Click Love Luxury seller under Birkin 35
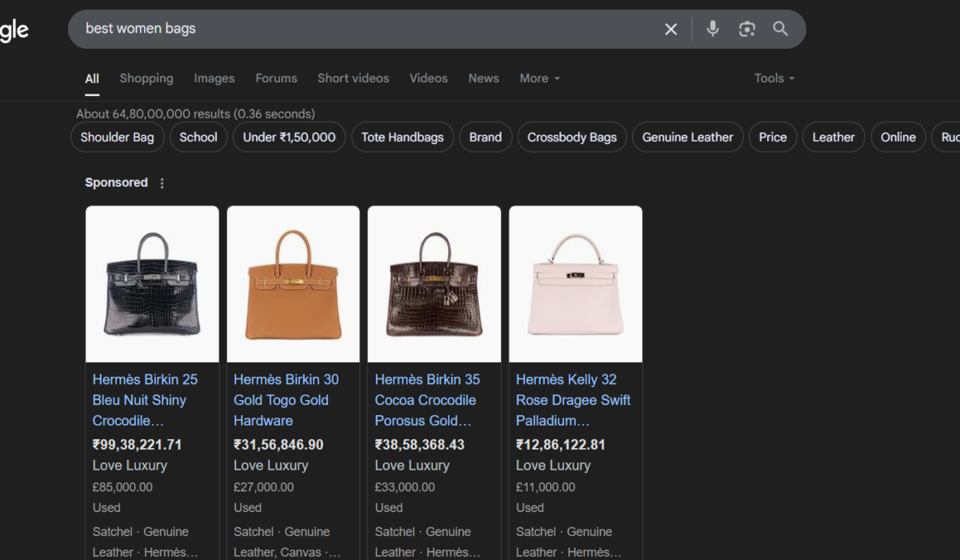 412,466
